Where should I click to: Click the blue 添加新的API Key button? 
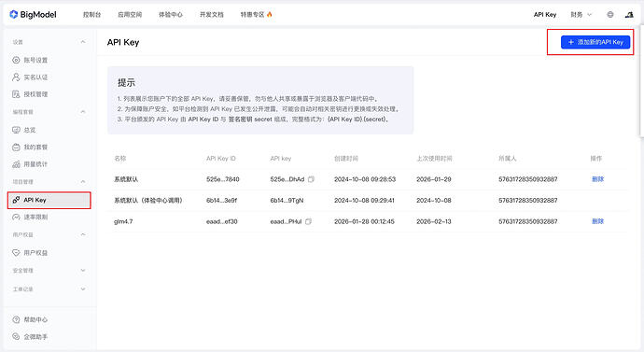pos(595,42)
